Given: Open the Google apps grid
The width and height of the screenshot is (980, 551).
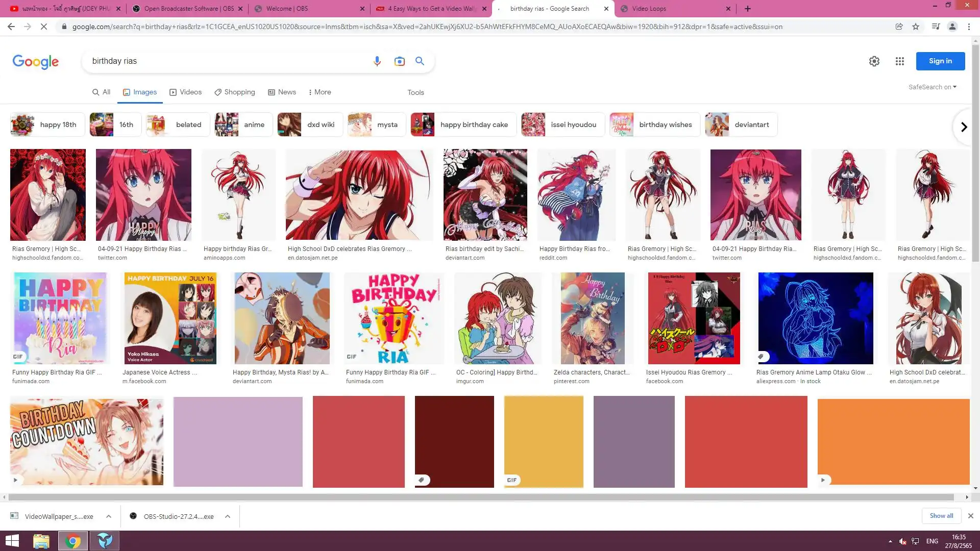Looking at the screenshot, I should pos(899,61).
